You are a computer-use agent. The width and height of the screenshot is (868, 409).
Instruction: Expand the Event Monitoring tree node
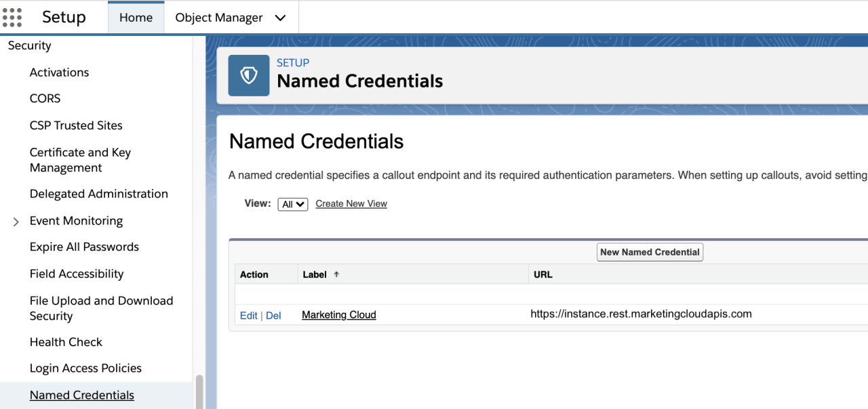pos(16,221)
